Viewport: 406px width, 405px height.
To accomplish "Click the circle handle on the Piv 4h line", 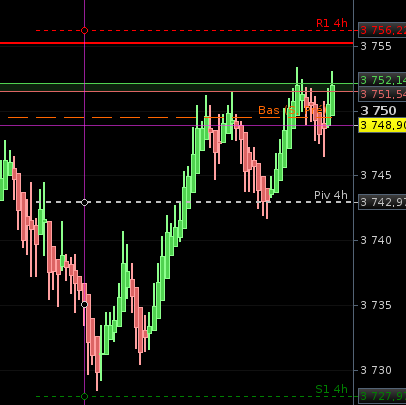I will [84, 202].
